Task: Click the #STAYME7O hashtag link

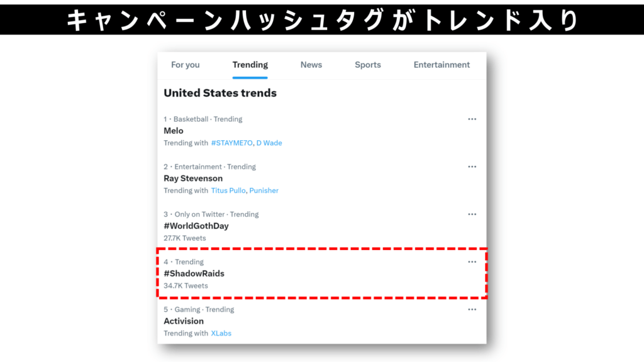Action: click(231, 143)
